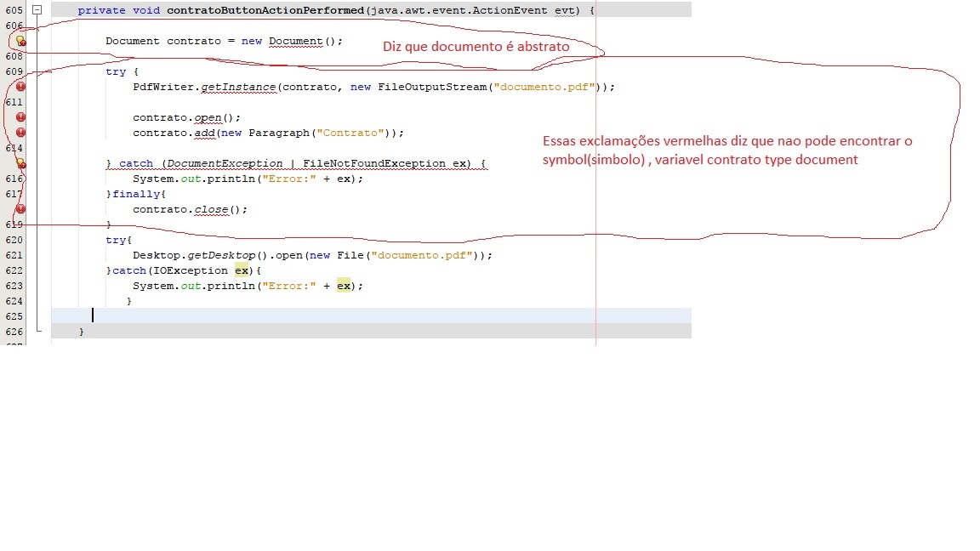Place cursor on underlined open in contrato.open()
This screenshot has width=980, height=551.
tap(208, 117)
